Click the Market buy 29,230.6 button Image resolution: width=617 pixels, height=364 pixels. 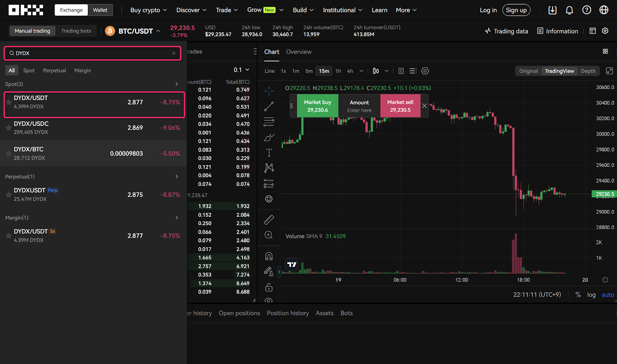[318, 106]
